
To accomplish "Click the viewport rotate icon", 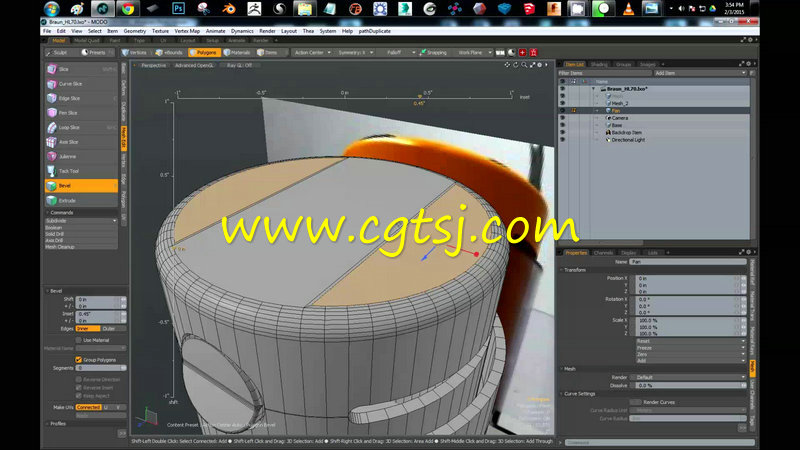I will tap(516, 65).
